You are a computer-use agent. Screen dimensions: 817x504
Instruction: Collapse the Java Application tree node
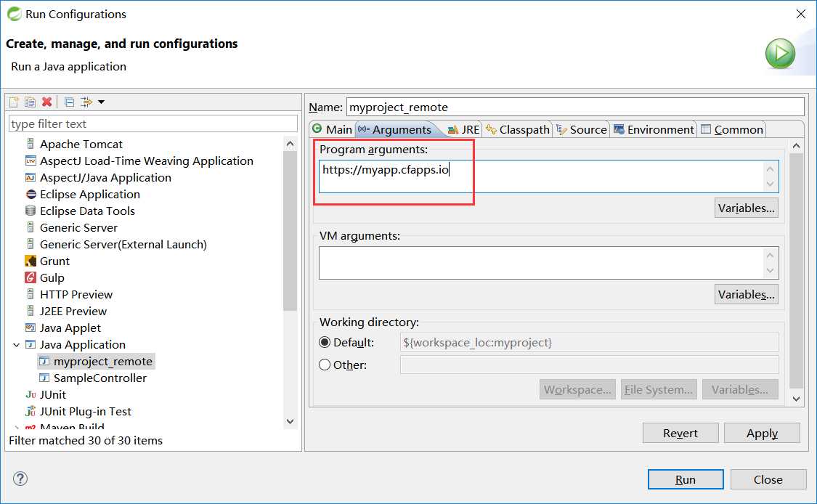[x=16, y=344]
